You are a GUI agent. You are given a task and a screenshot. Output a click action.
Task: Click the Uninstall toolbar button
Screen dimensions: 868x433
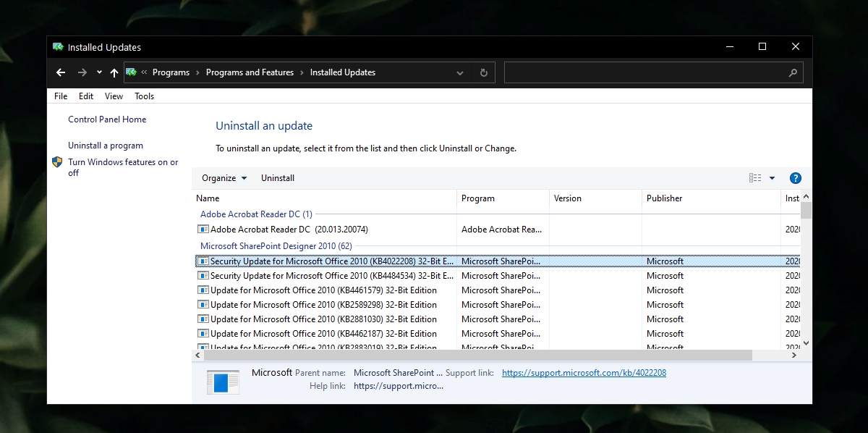pyautogui.click(x=278, y=178)
